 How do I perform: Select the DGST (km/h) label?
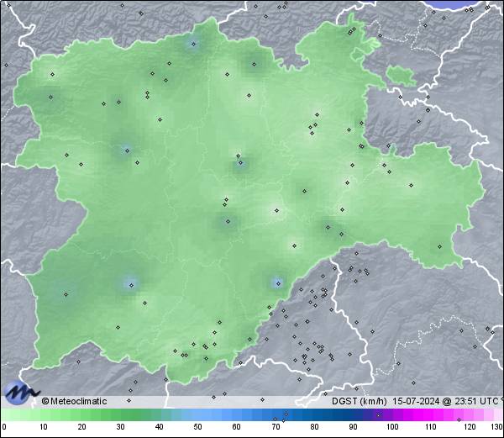click(359, 401)
